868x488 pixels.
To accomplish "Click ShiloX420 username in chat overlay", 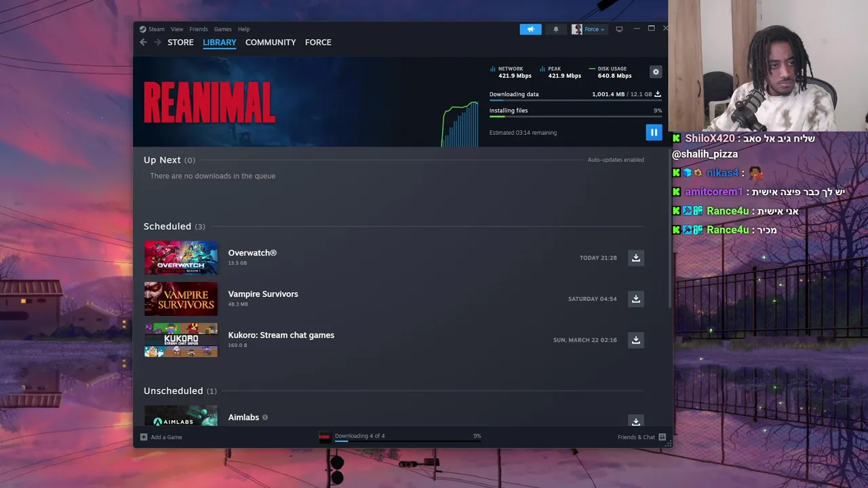I will coord(709,138).
